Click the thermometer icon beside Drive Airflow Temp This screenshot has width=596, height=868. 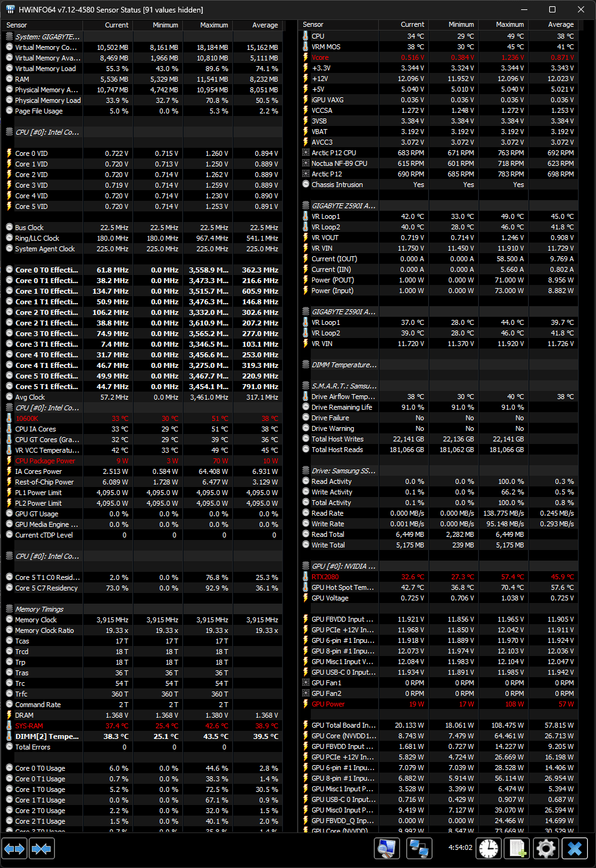[x=306, y=397]
